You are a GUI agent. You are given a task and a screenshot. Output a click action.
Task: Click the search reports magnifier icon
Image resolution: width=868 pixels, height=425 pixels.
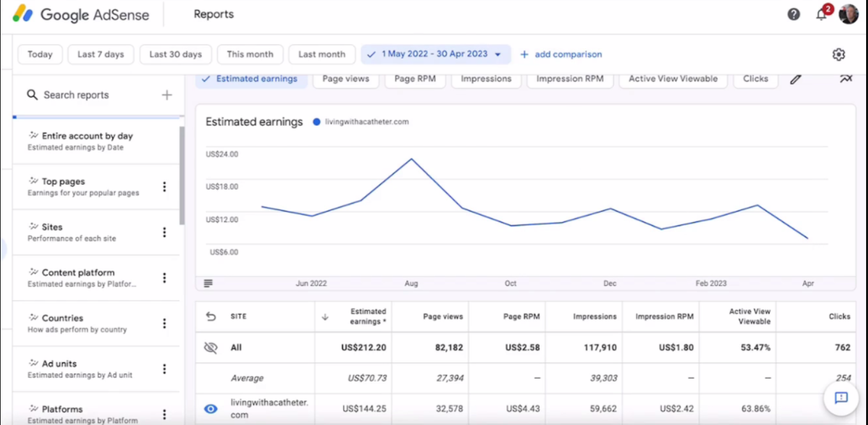click(32, 95)
